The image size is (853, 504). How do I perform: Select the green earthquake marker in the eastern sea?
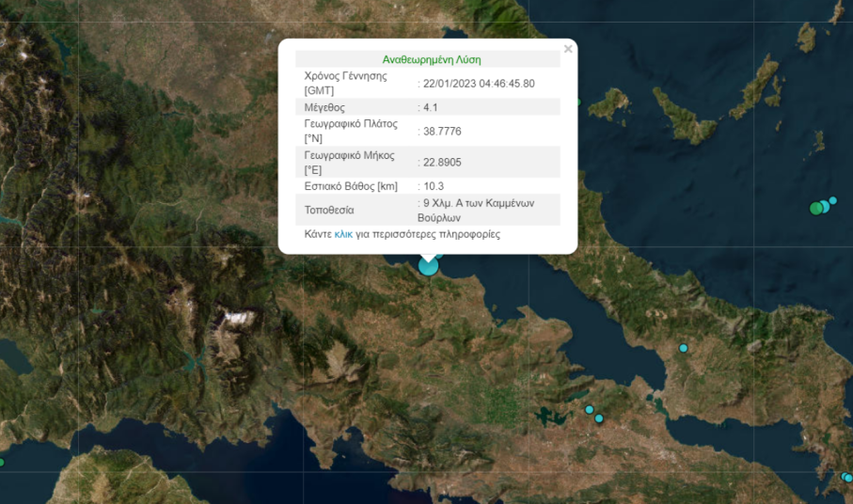coord(815,209)
